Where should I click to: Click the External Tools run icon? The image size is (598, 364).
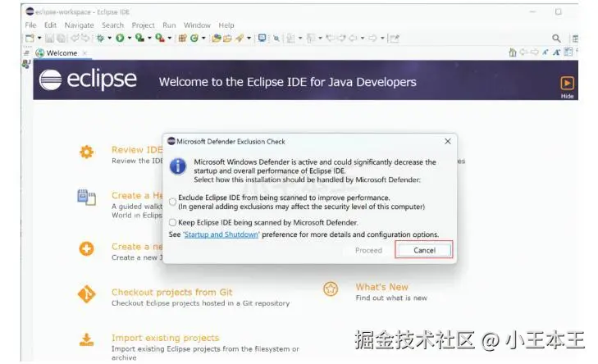160,38
